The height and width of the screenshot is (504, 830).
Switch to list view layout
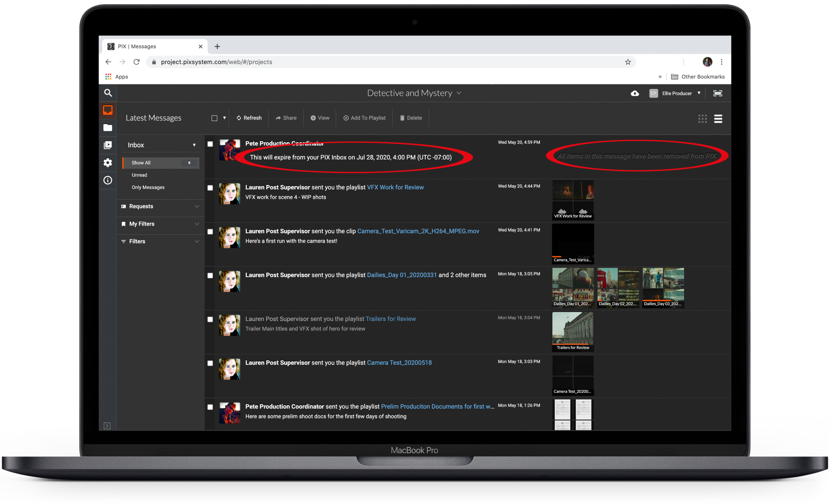(718, 118)
